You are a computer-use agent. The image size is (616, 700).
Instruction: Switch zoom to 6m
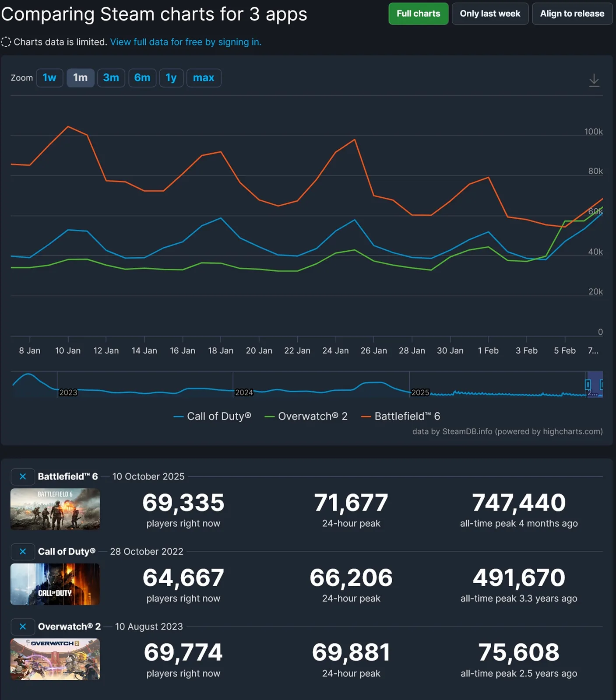tap(142, 78)
